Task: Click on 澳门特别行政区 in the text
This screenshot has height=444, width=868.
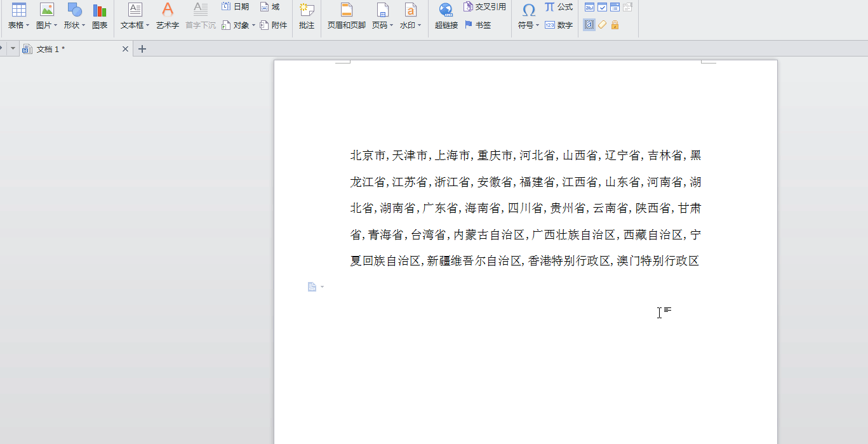Action: pyautogui.click(x=658, y=261)
